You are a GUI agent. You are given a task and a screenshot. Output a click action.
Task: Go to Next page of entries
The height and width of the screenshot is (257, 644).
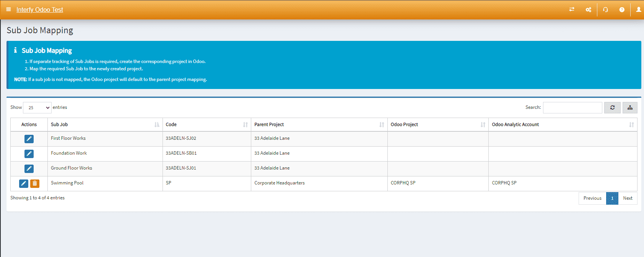pyautogui.click(x=628, y=198)
